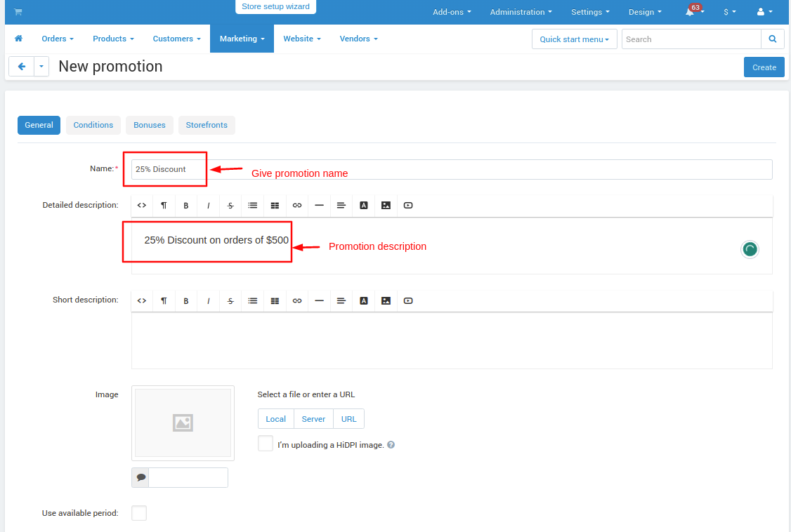Check I'm uploading a HiDPI image

266,444
